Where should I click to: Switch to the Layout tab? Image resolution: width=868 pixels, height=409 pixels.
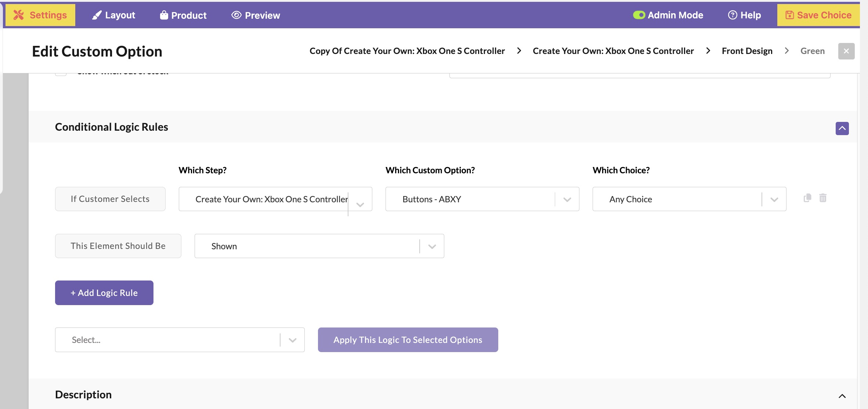click(x=114, y=15)
